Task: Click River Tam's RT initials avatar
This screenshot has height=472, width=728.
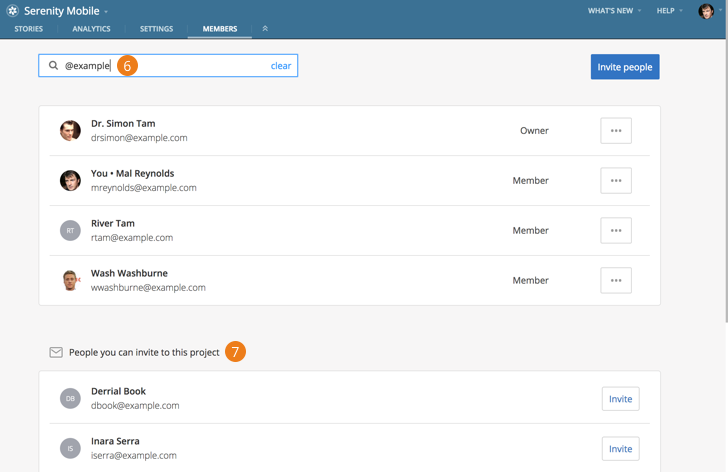Action: pyautogui.click(x=70, y=230)
